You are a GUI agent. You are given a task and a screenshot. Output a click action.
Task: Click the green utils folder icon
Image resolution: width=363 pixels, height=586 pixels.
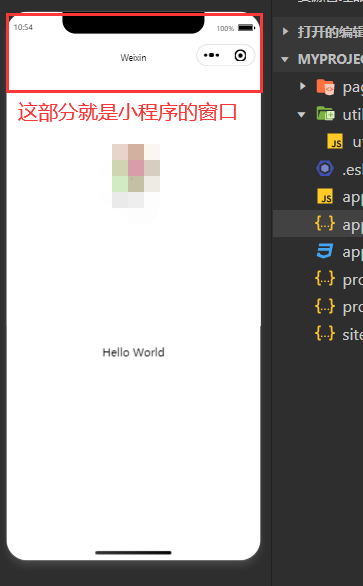[x=325, y=114]
